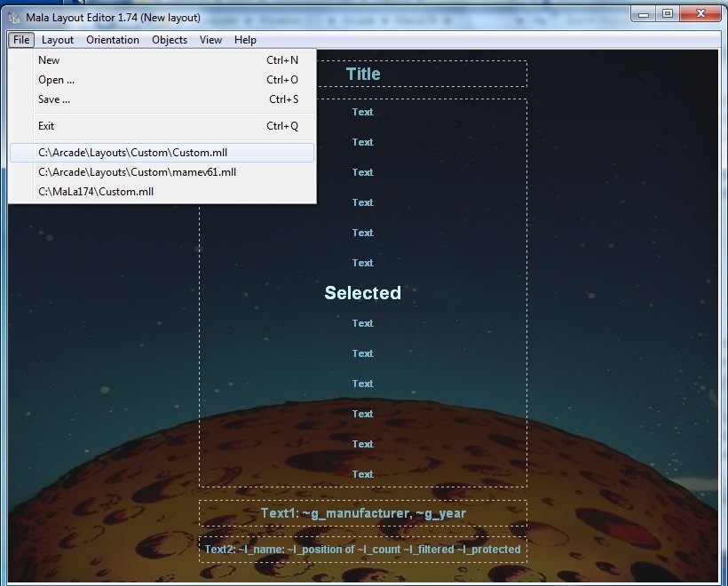Open recent file C:\MaLa174\Custom.mll
The height and width of the screenshot is (586, 728).
point(162,192)
